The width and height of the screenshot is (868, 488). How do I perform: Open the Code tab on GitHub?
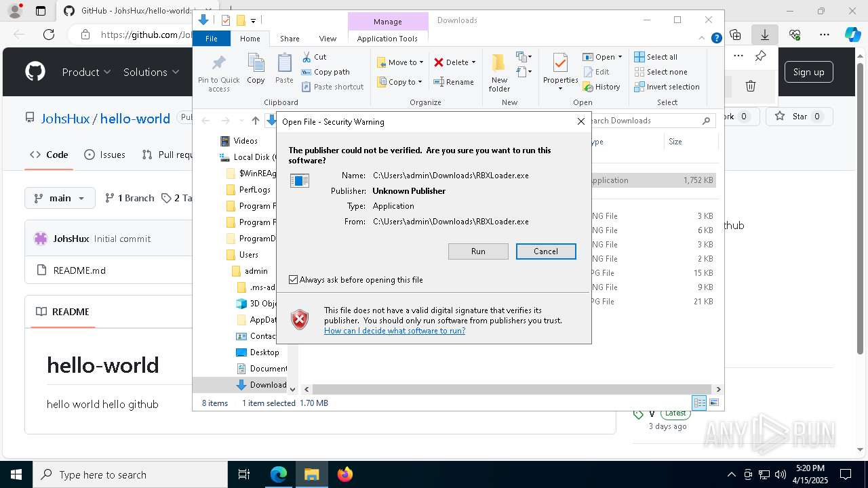[49, 155]
